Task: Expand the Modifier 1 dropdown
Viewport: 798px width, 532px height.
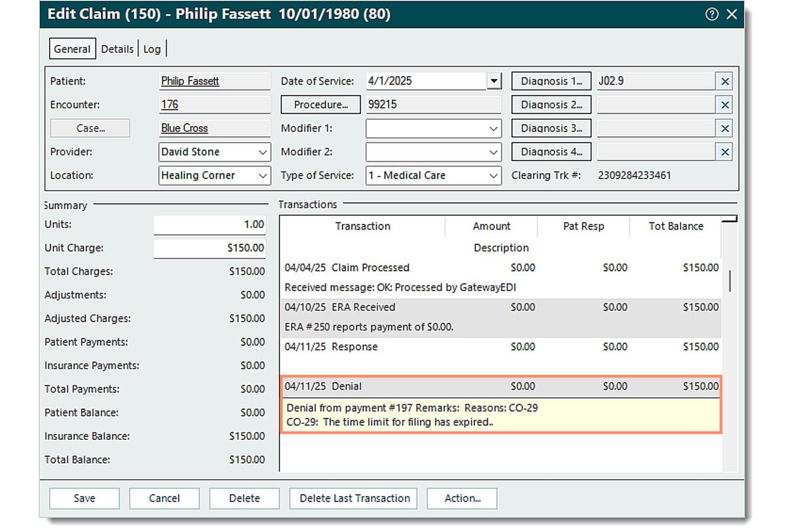Action: pyautogui.click(x=493, y=128)
